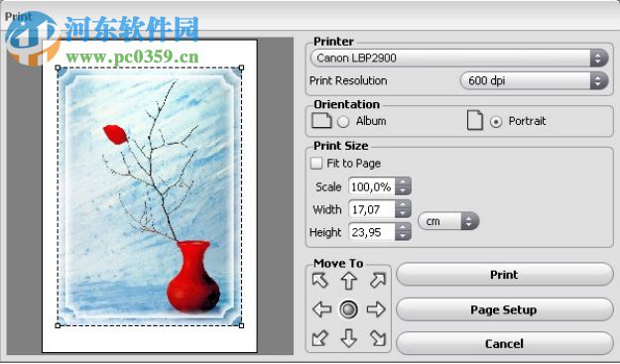Click the Fit to Page label text
This screenshot has width=620, height=364.
pos(354,164)
